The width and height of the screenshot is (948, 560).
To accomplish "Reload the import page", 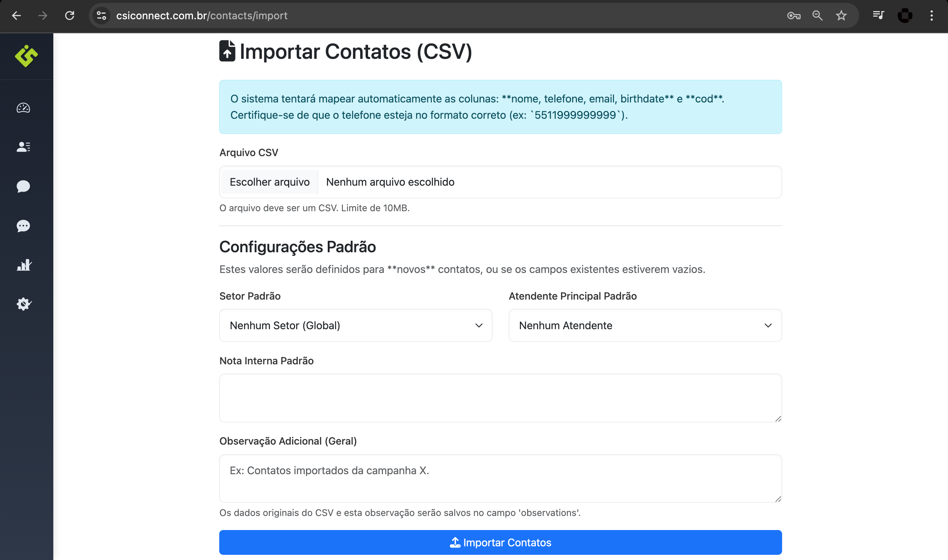I will pyautogui.click(x=70, y=16).
